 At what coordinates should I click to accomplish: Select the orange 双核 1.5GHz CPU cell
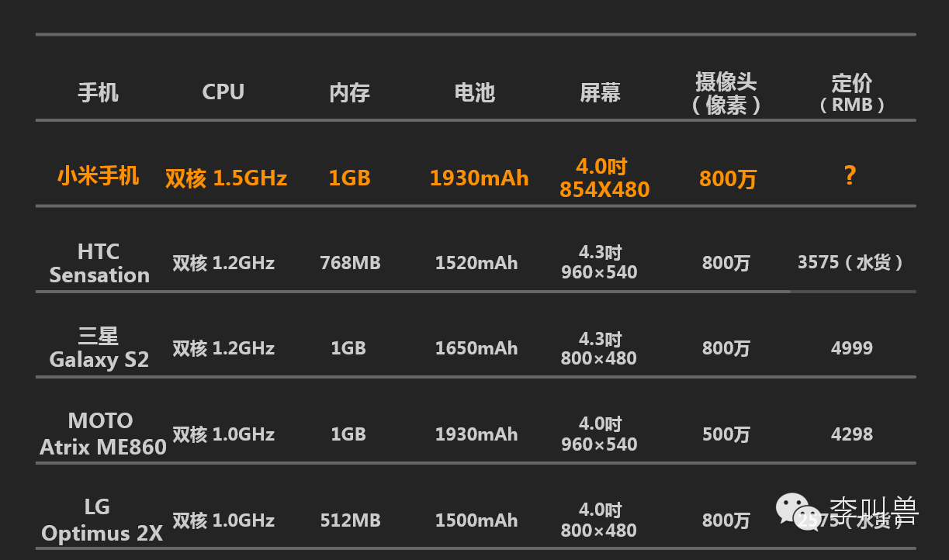click(x=226, y=178)
